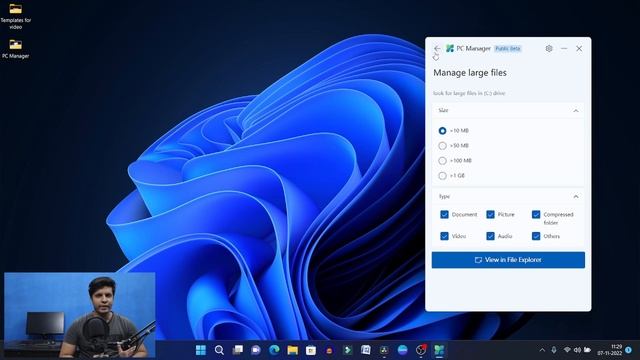
Task: Open File Explorer from taskbar
Action: (x=293, y=350)
